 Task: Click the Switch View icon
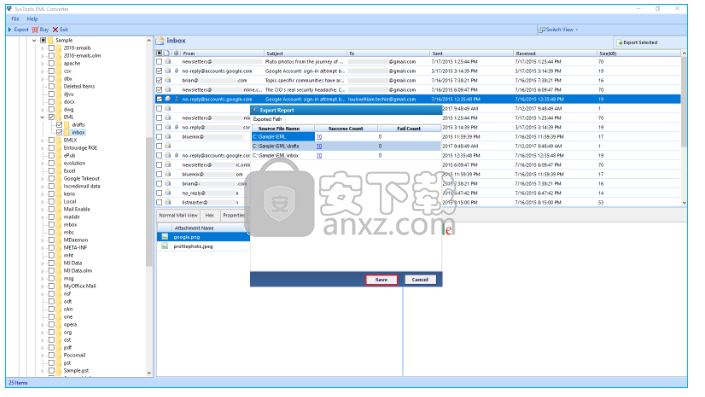tap(542, 30)
